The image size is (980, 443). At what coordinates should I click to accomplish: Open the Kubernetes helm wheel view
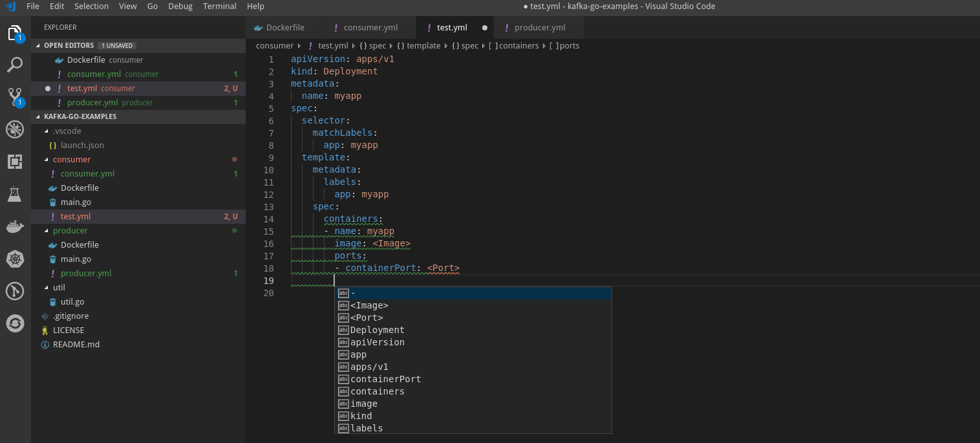(x=15, y=259)
